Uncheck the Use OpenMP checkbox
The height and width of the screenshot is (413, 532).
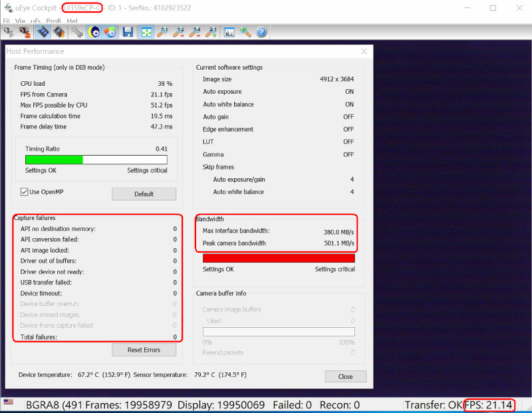point(25,192)
